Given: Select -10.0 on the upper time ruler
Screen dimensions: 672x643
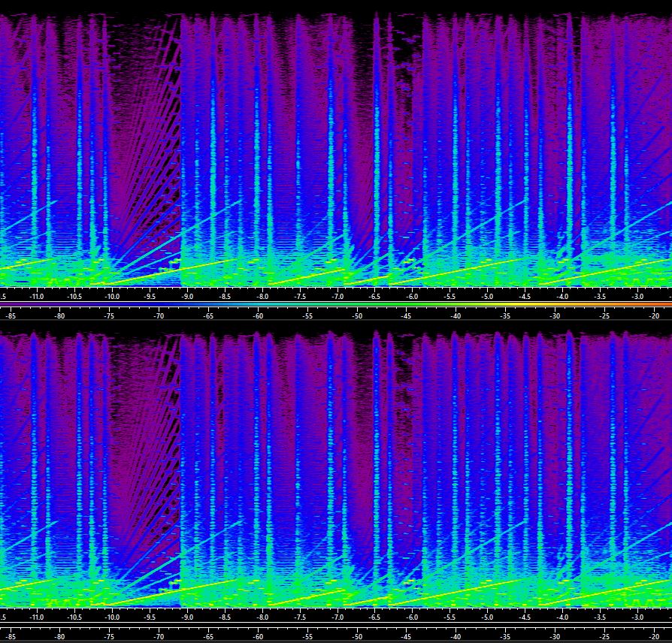Looking at the screenshot, I should (112, 296).
